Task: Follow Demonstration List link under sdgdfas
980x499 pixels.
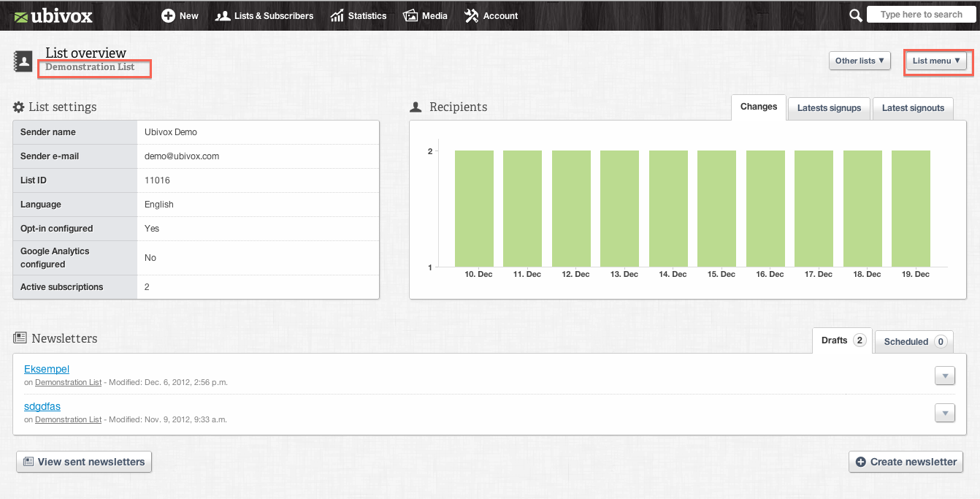Action: (68, 419)
